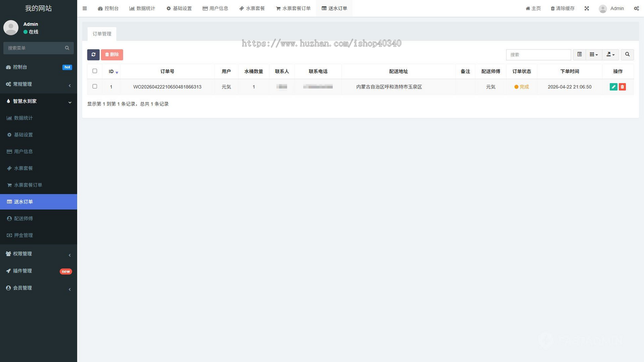The height and width of the screenshot is (362, 644).
Task: Open the 数据统计 tab in top bar
Action: coord(142,9)
